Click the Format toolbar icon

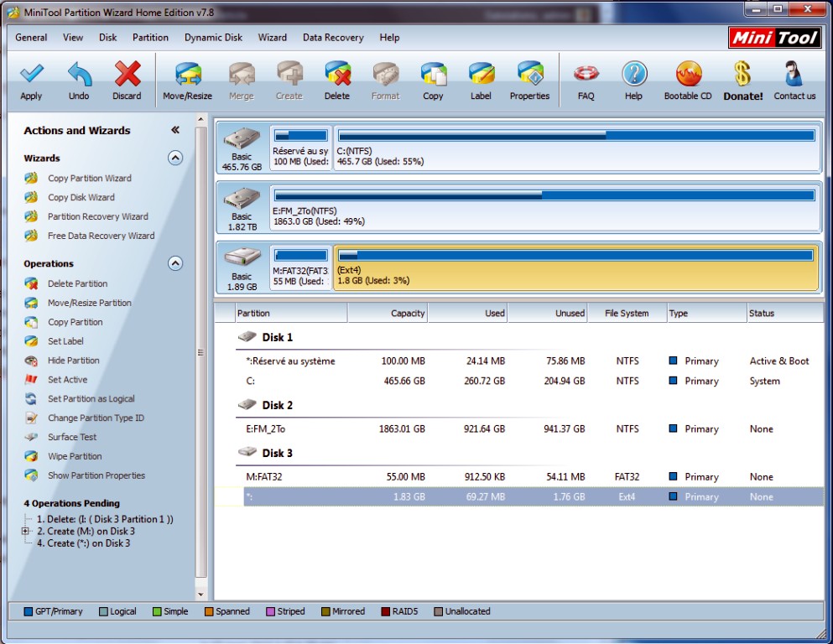[385, 80]
